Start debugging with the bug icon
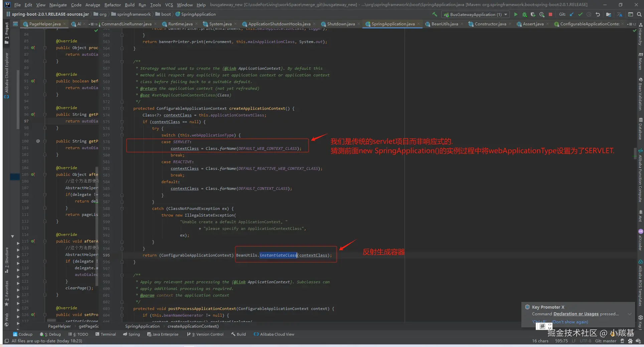The height and width of the screenshot is (347, 644). pyautogui.click(x=524, y=14)
